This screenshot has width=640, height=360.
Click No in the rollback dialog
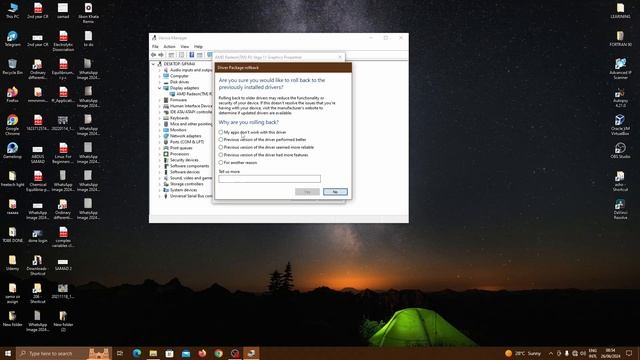(335, 192)
